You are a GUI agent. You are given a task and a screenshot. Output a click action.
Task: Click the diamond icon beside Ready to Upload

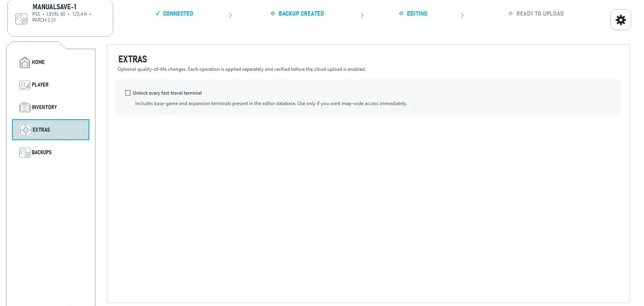click(510, 13)
